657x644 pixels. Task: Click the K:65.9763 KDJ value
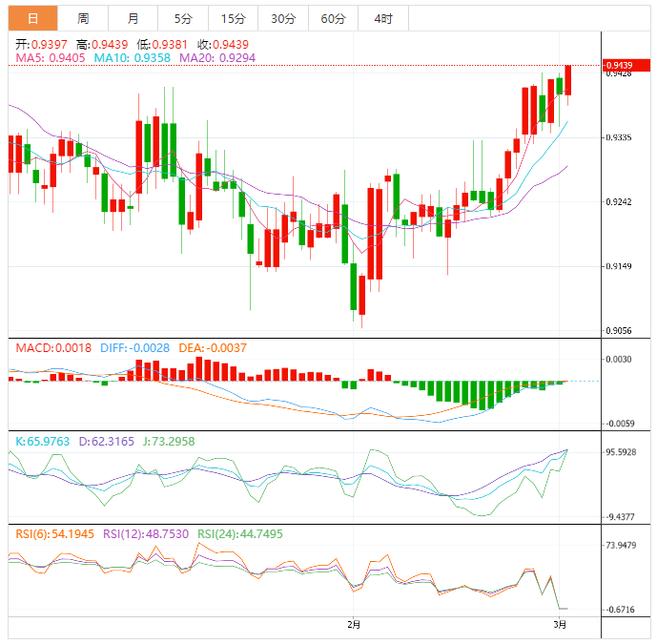[42, 442]
